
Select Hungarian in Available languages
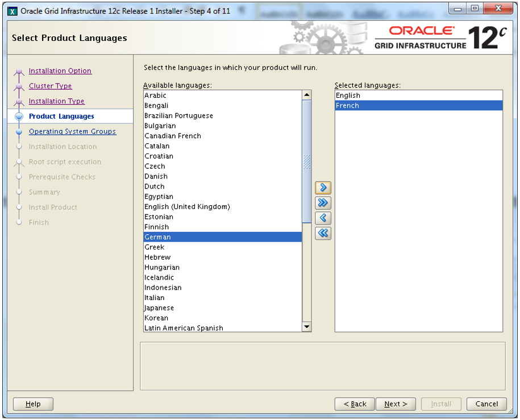pos(223,267)
